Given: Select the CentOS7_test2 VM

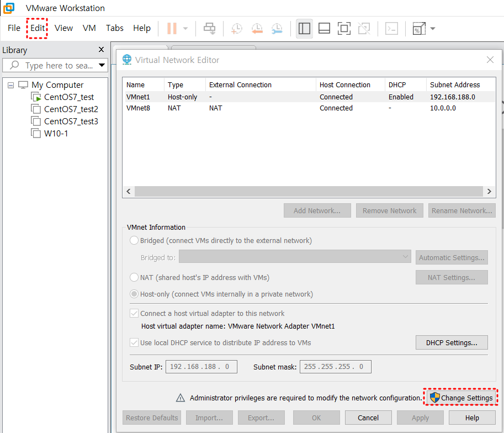Looking at the screenshot, I should pos(71,109).
